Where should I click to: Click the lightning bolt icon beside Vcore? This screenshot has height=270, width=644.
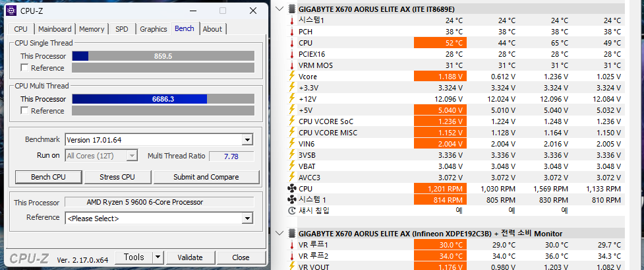tap(292, 76)
